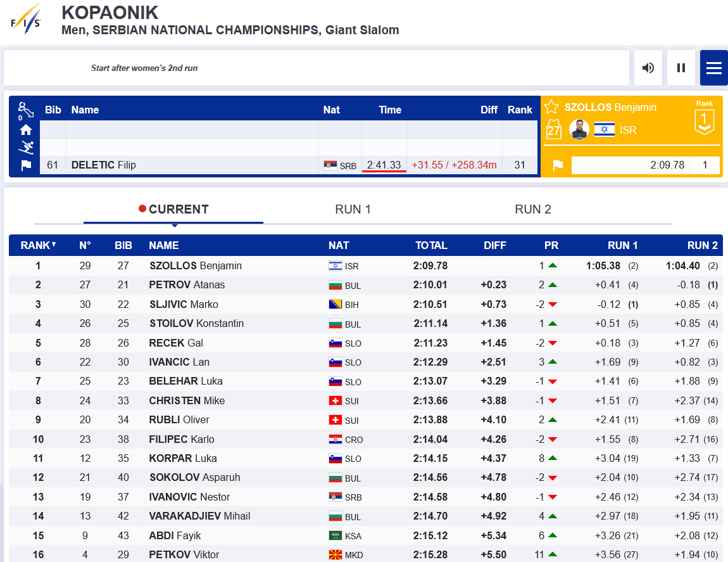Screen dimensions: 728x562
Task: Click the Serbian flag next to DELETIC
Action: click(330, 165)
